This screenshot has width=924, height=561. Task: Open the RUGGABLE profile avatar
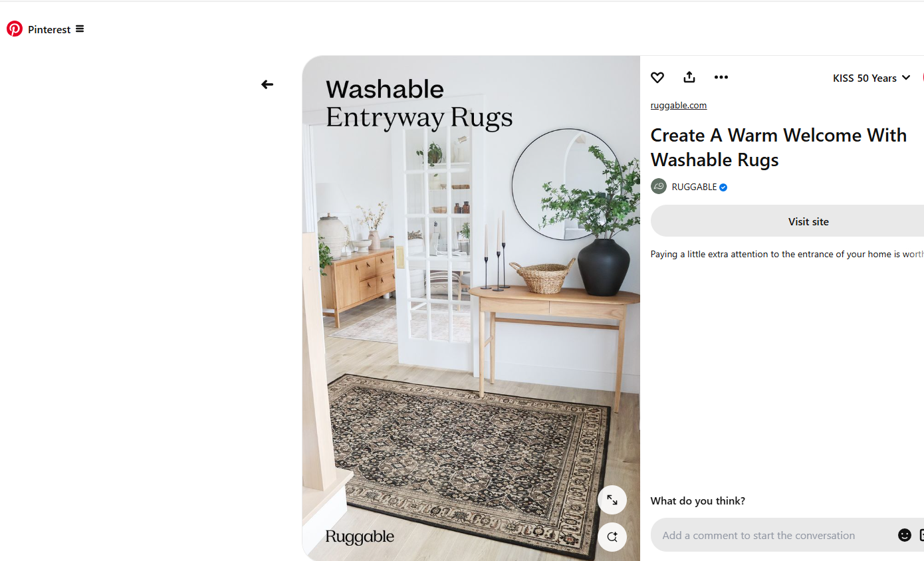click(659, 187)
